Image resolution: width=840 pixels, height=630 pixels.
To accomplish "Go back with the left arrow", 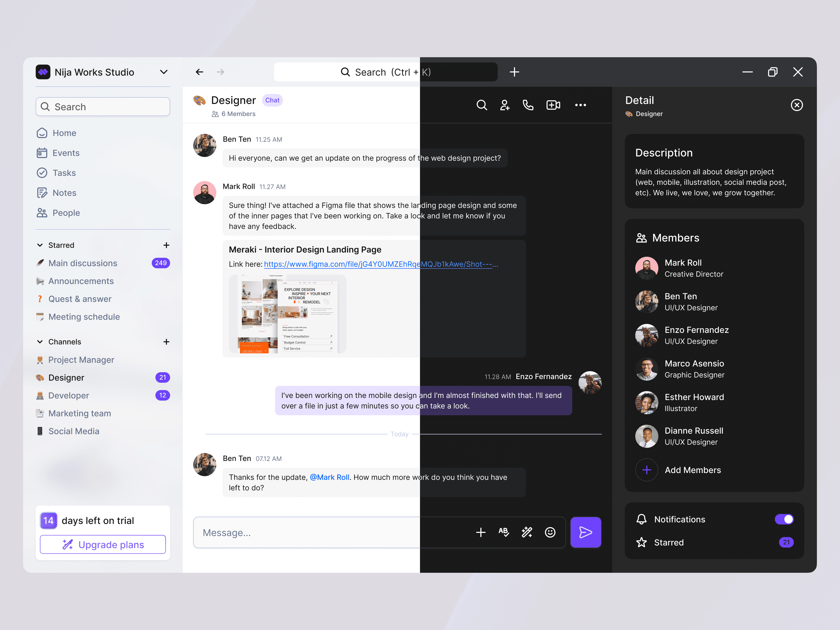I will (199, 72).
